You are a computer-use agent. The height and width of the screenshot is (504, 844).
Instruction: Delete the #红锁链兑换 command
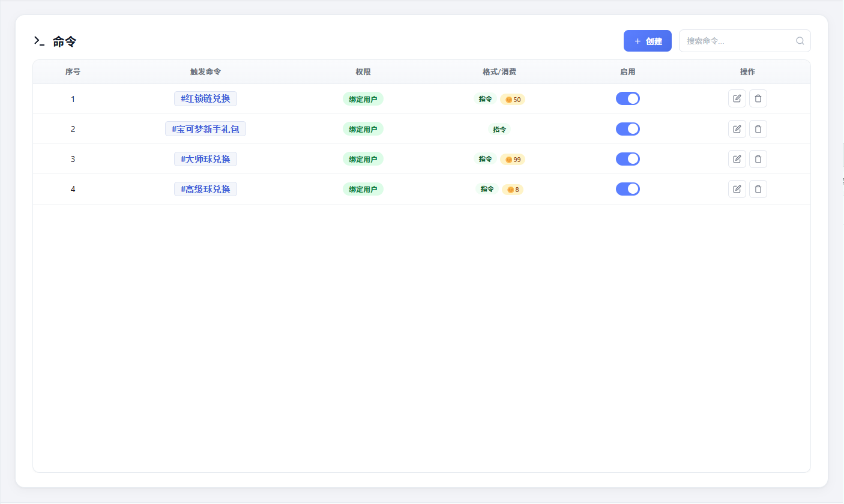point(758,98)
